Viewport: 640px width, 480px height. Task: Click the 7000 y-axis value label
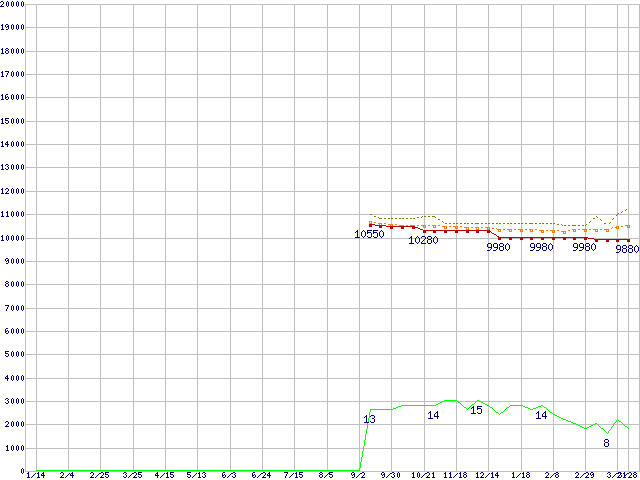[x=14, y=308]
